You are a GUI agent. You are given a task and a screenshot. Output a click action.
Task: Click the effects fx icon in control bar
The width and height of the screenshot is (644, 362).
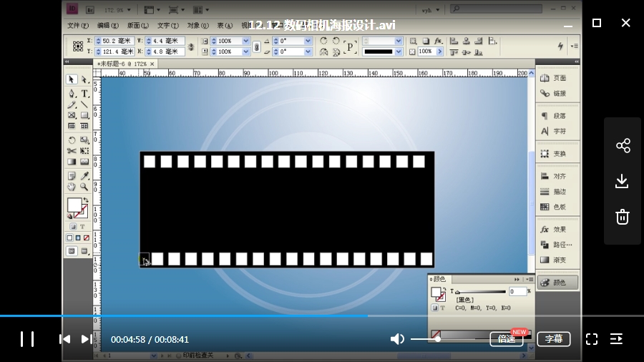tap(438, 41)
